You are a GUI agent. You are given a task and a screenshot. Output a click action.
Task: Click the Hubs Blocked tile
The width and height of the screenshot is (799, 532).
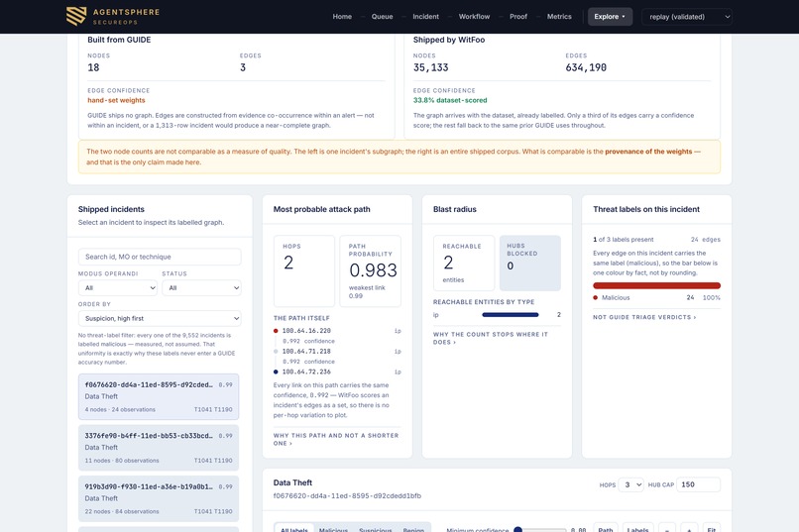[530, 263]
